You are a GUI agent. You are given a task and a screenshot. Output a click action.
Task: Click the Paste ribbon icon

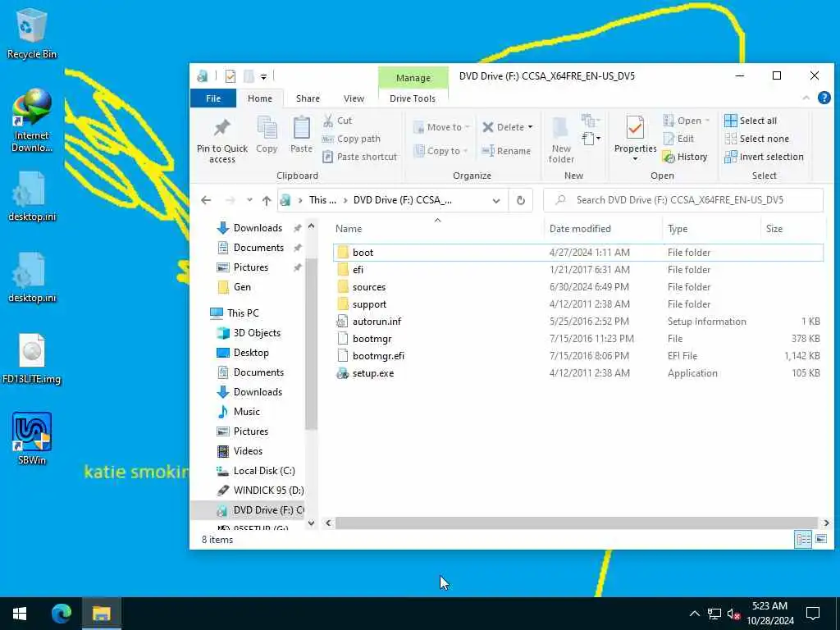(x=301, y=135)
